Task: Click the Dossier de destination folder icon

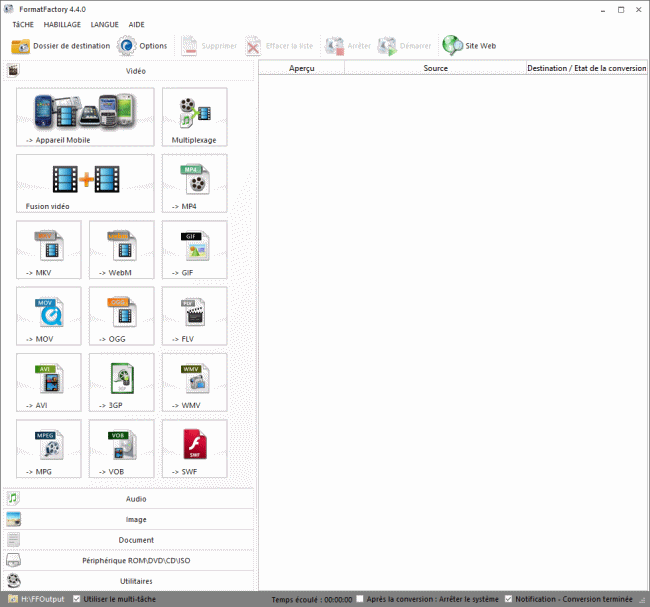Action: point(20,46)
